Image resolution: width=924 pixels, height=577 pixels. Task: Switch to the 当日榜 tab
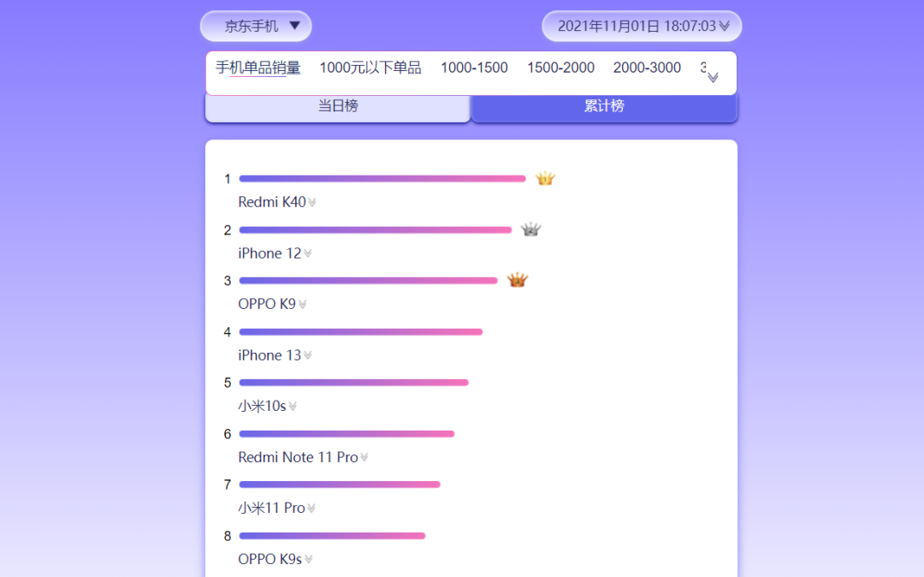(338, 107)
